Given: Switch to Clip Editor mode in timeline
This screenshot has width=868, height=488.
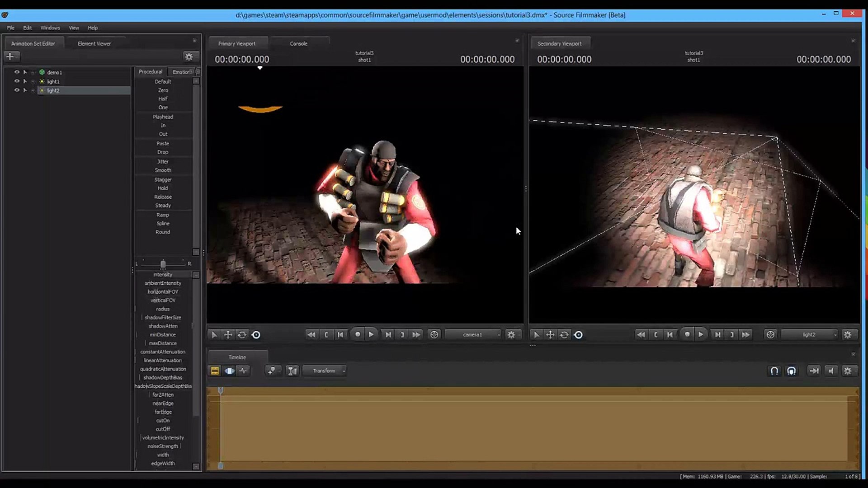Looking at the screenshot, I should point(215,371).
